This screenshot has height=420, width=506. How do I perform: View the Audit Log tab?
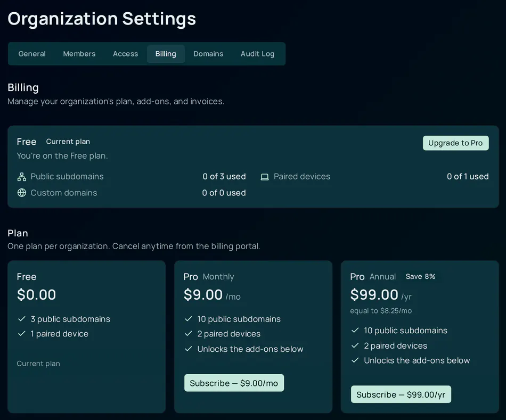point(257,54)
